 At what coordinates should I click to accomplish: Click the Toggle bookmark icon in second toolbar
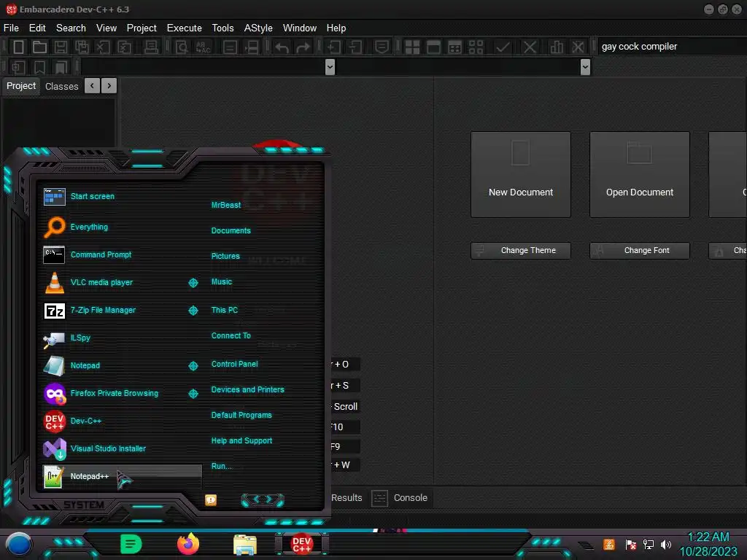tap(39, 67)
